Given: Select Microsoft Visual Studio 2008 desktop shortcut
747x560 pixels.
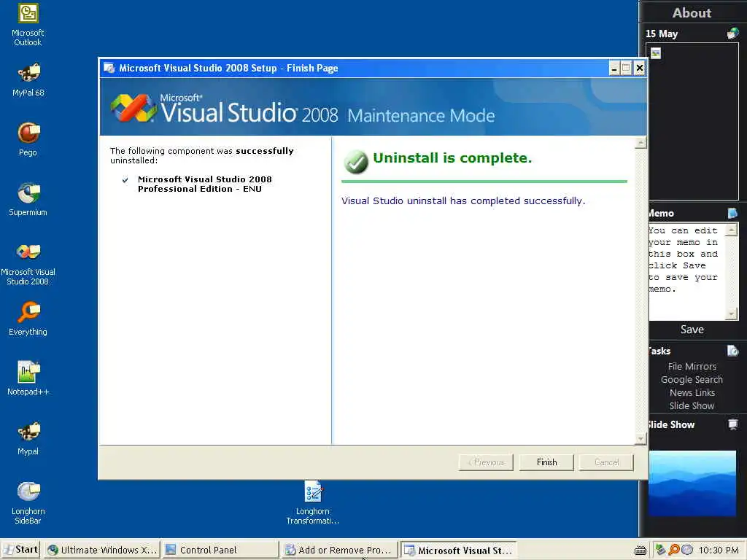Looking at the screenshot, I should click(28, 264).
